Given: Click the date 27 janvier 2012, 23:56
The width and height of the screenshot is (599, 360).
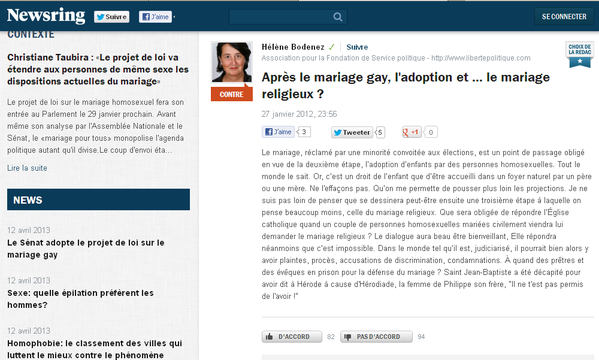Looking at the screenshot, I should click(x=299, y=114).
